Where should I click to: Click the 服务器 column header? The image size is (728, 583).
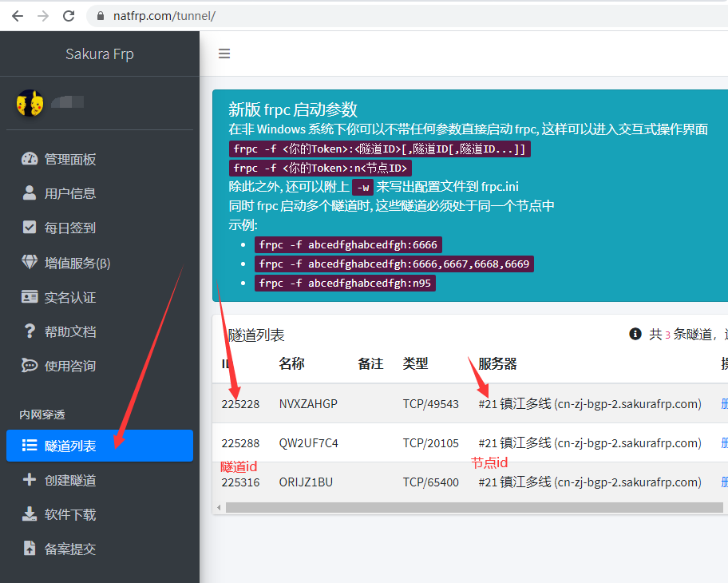coord(497,364)
